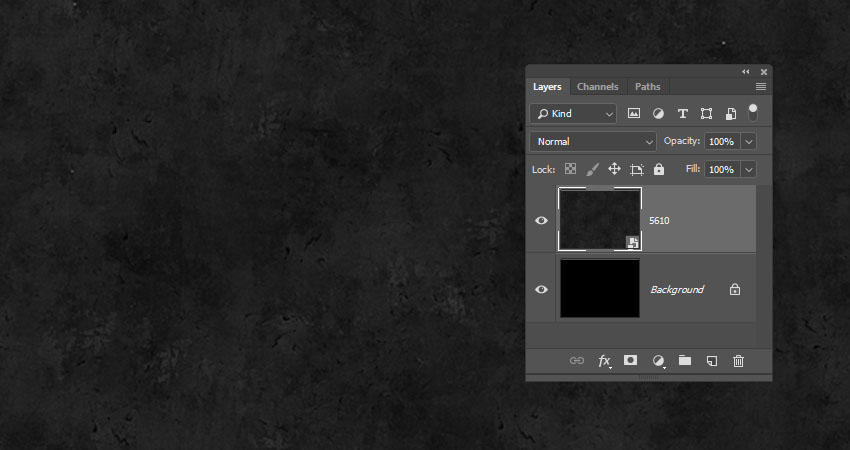The height and width of the screenshot is (450, 850).
Task: Hide the 5610 layer
Action: [x=542, y=220]
